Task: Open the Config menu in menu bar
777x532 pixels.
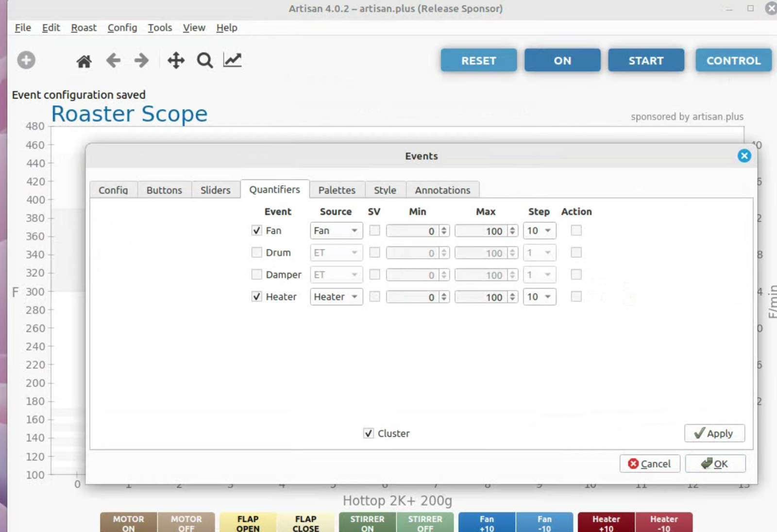Action: pos(122,28)
